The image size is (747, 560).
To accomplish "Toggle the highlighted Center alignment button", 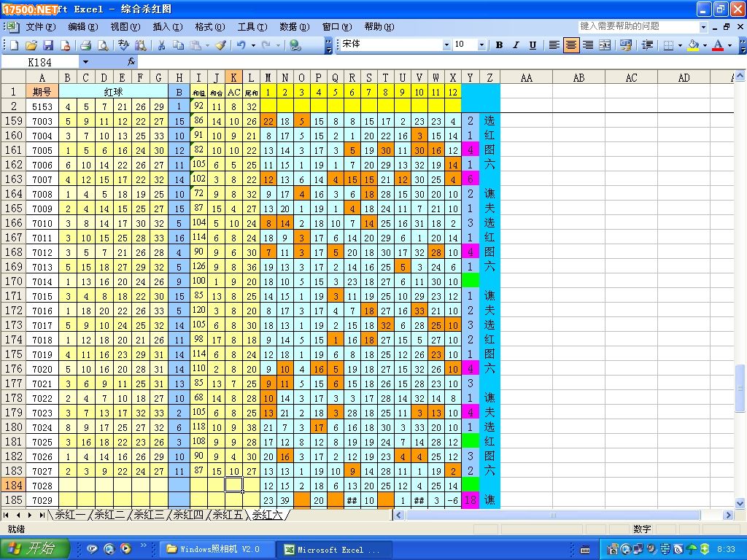I will 570,45.
